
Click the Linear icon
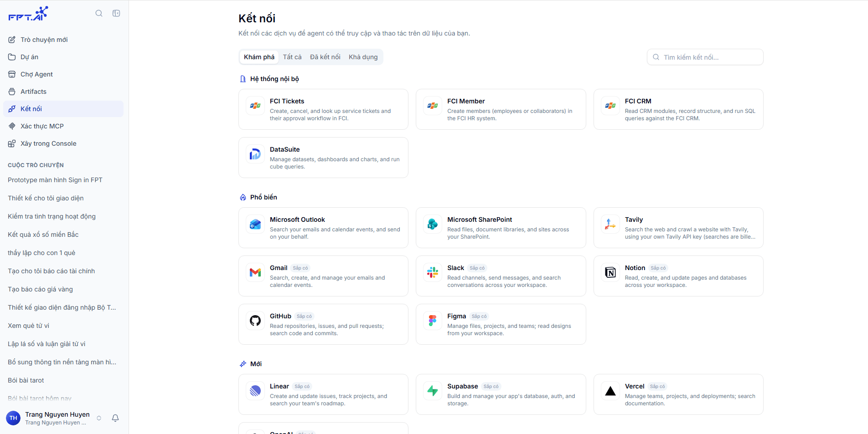[255, 391]
